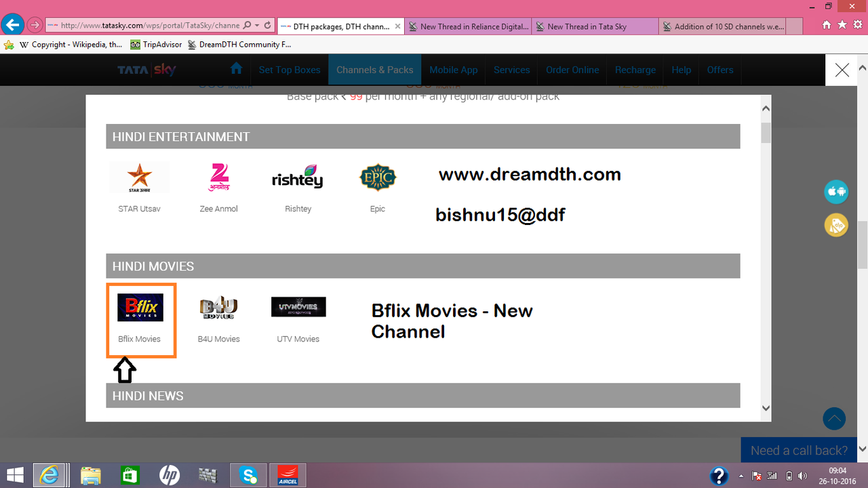Open Mobile App menu
The width and height of the screenshot is (868, 488).
coord(453,70)
